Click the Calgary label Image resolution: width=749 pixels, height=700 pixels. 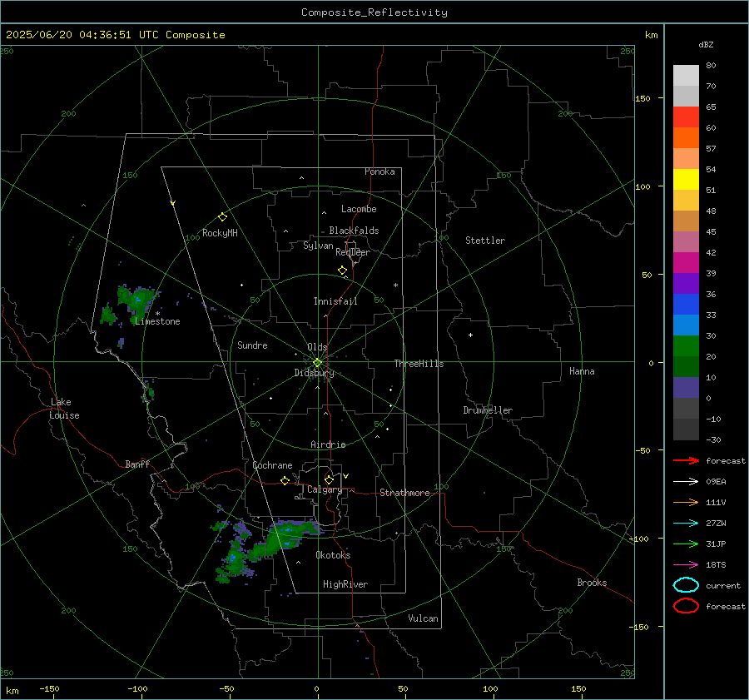tap(325, 489)
